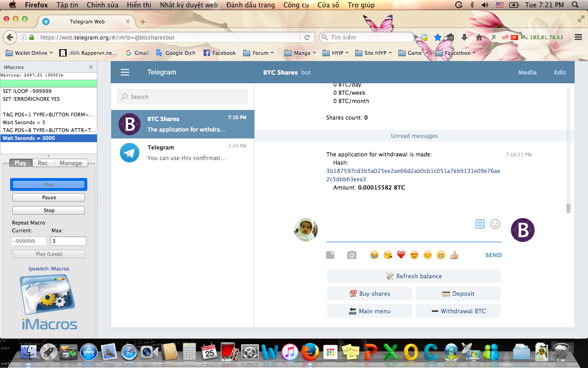The width and height of the screenshot is (588, 368).
Task: Click the chat scrollbar thumb
Action: (568, 208)
